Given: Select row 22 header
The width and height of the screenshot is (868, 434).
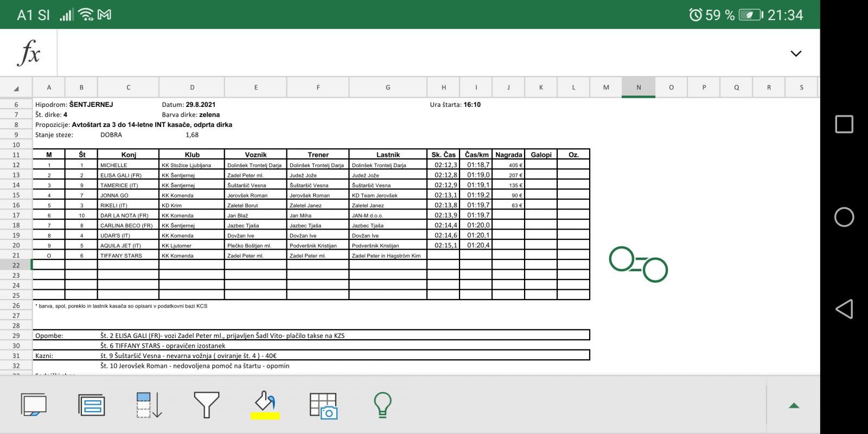Looking at the screenshot, I should [16, 265].
